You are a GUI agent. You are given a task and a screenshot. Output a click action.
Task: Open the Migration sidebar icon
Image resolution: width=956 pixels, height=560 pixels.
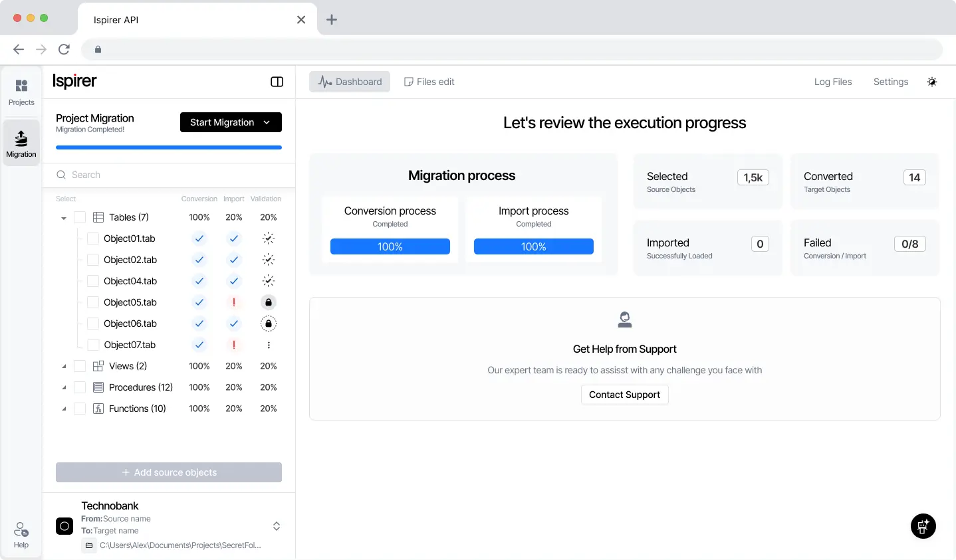point(21,143)
